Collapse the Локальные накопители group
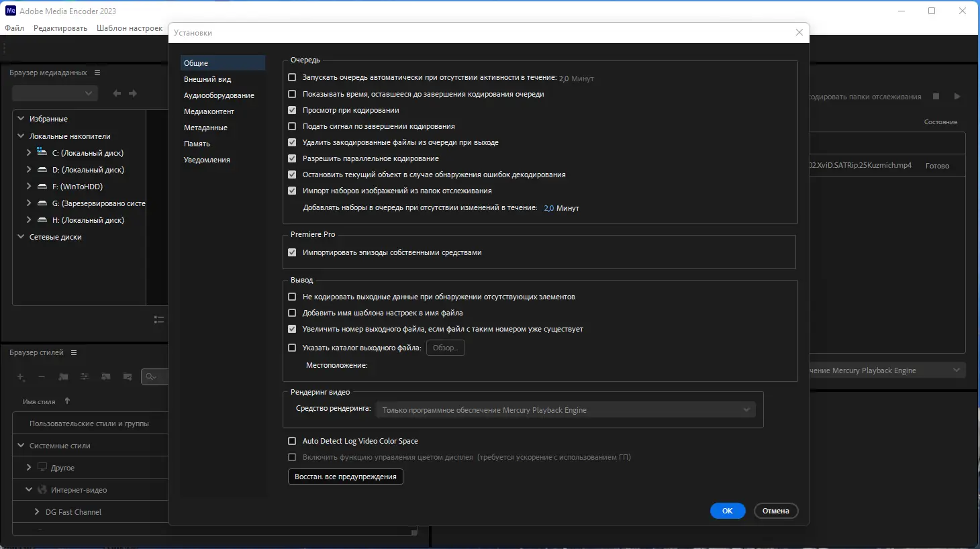The height and width of the screenshot is (549, 980). click(21, 136)
